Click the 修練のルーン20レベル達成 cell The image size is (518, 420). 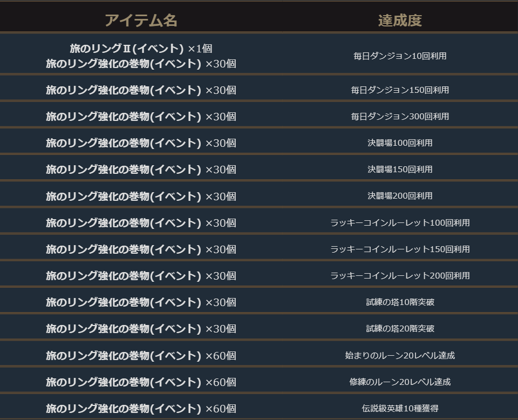[400, 382]
